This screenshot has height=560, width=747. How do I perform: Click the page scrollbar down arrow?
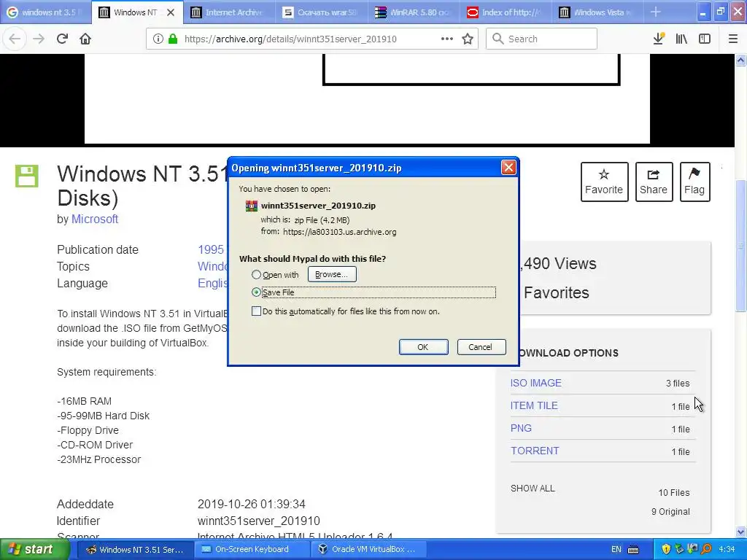click(x=741, y=532)
